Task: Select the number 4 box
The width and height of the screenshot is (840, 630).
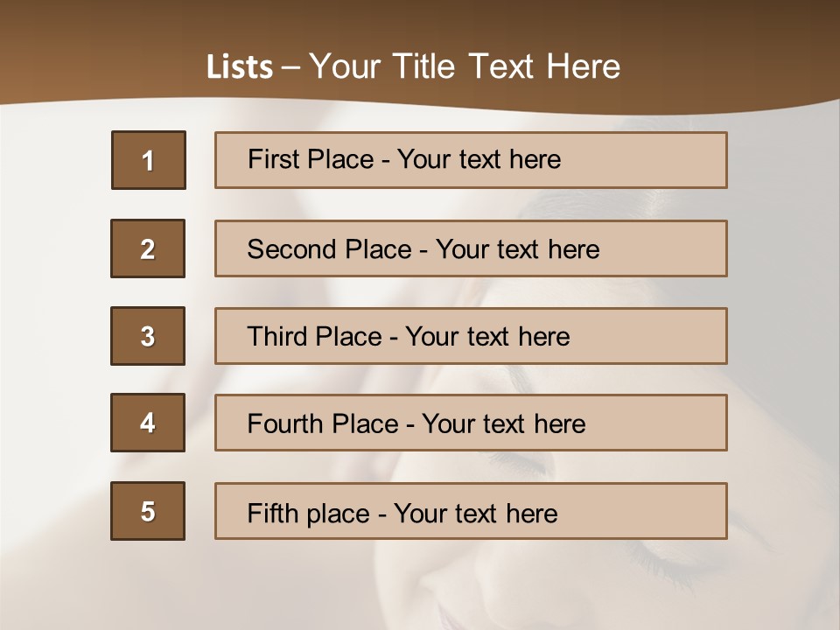Action: (148, 423)
